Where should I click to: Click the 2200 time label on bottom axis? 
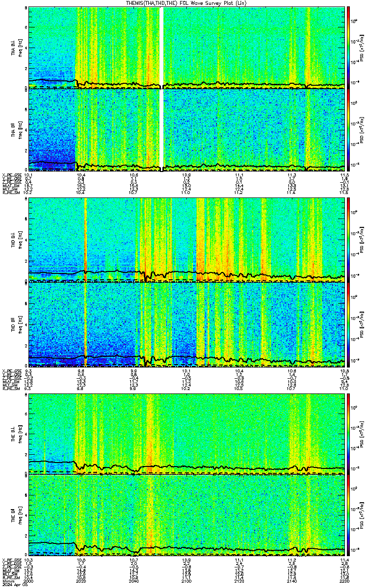coord(343,581)
